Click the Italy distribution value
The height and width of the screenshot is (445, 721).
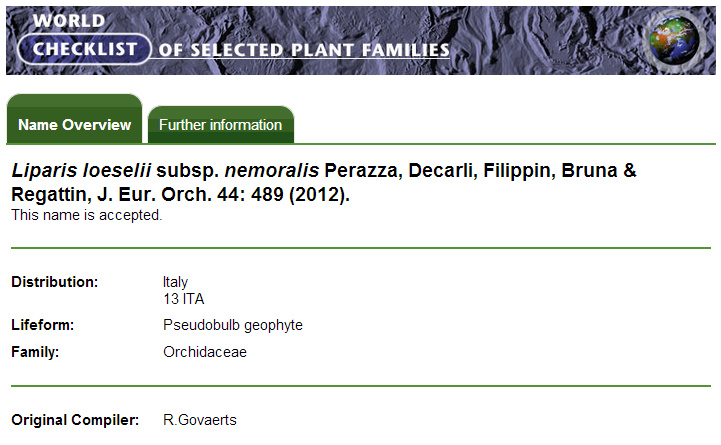click(175, 282)
